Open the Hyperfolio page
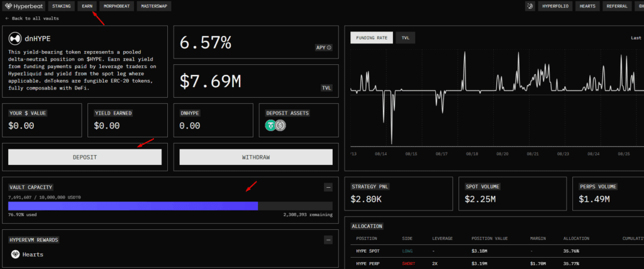The height and width of the screenshot is (269, 644). point(555,6)
